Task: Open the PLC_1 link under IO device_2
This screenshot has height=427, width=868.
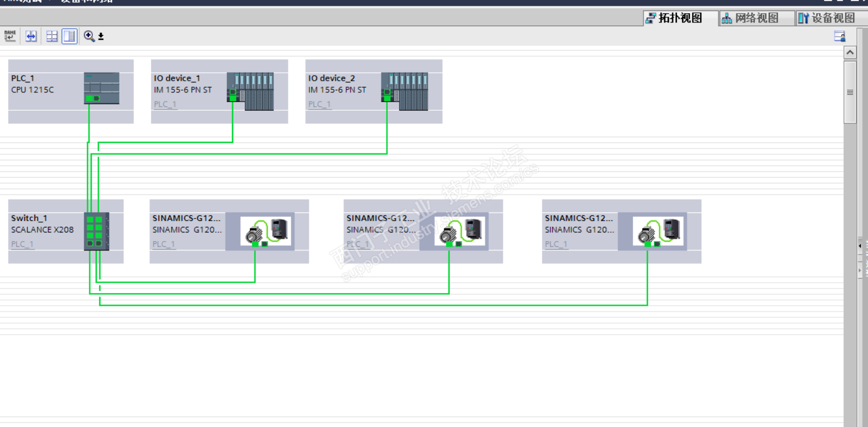Action: (320, 104)
